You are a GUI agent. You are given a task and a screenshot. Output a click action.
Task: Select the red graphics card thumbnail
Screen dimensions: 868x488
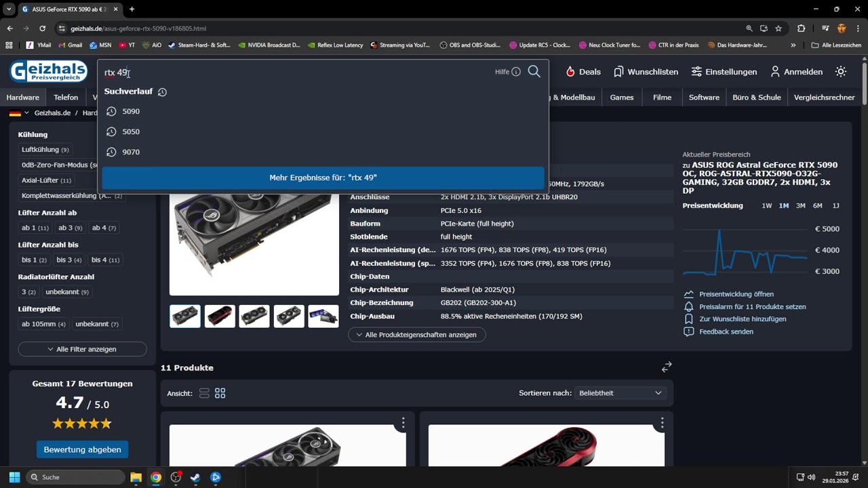coord(220,316)
